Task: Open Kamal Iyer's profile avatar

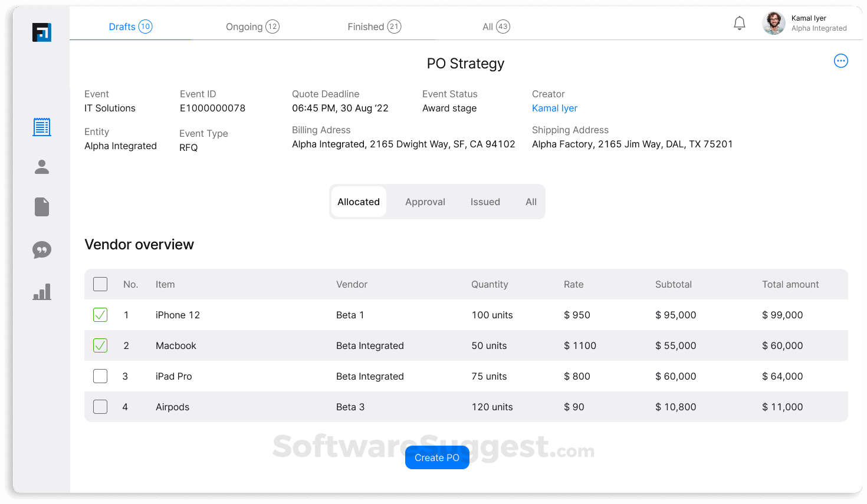Action: (x=773, y=23)
